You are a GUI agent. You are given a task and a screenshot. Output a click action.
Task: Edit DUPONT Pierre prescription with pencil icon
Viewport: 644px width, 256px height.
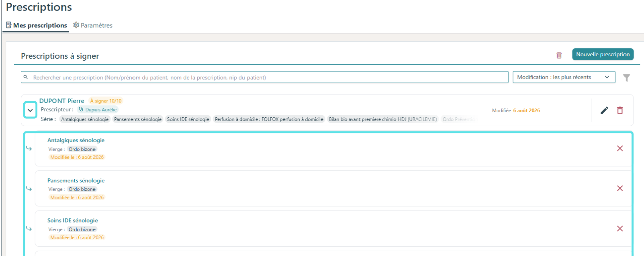604,111
